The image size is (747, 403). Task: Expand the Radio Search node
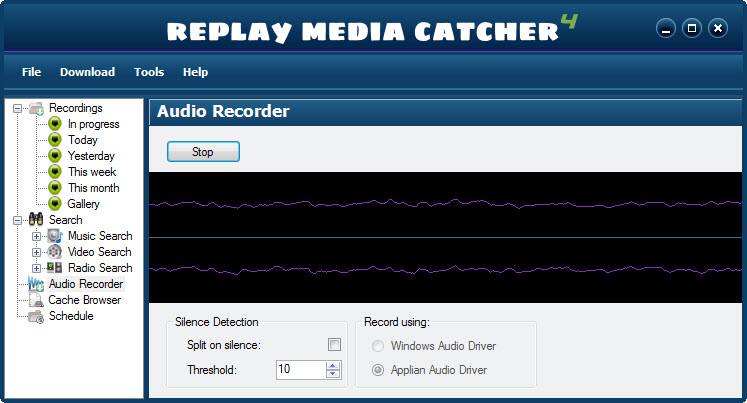click(x=36, y=268)
